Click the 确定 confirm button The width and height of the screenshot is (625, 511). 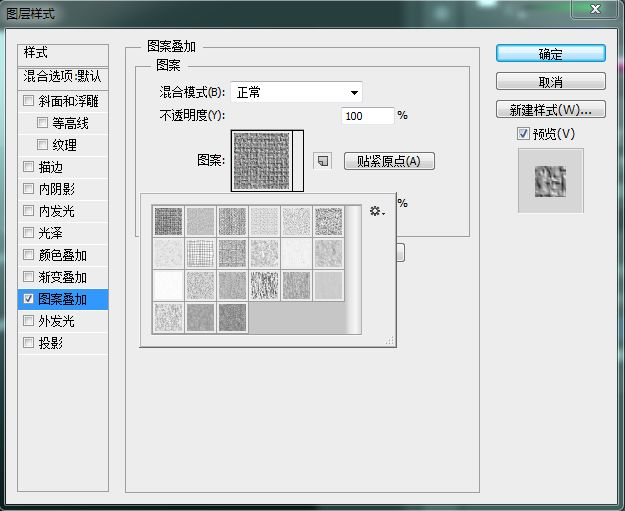click(550, 54)
